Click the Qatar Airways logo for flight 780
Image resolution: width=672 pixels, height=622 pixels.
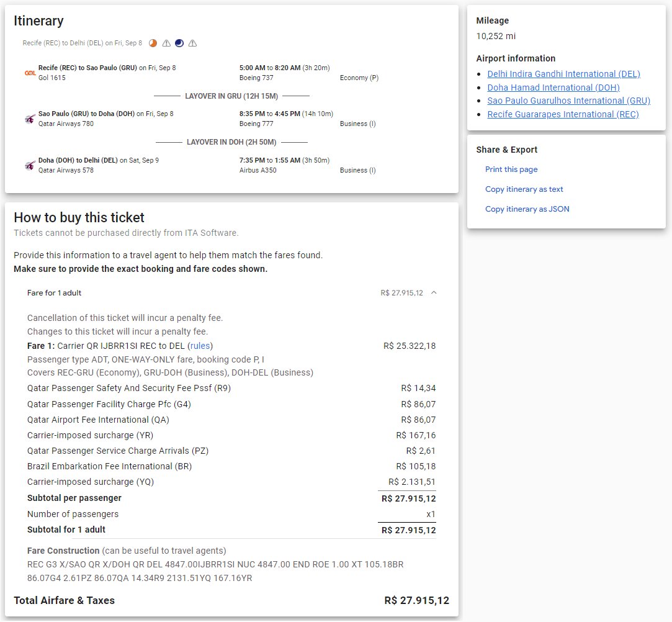pyautogui.click(x=30, y=119)
